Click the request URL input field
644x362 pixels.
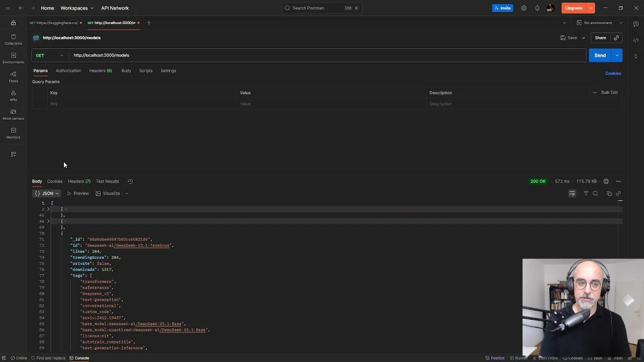point(327,55)
